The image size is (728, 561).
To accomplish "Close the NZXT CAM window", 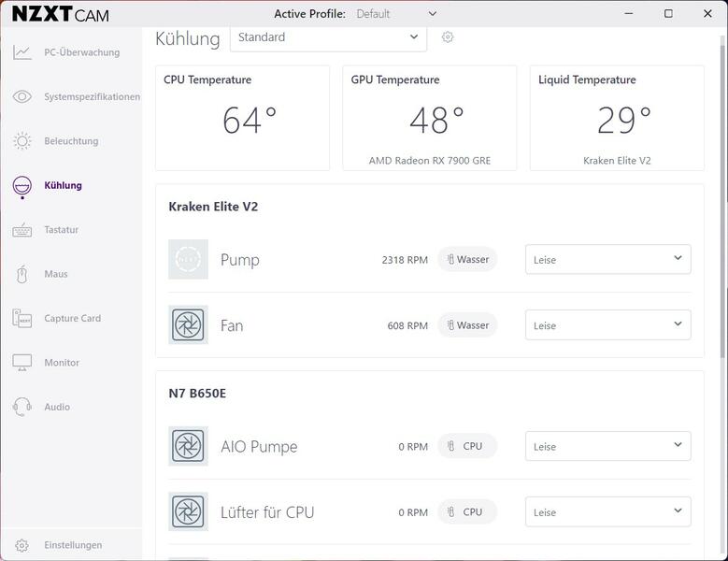I will [x=707, y=13].
